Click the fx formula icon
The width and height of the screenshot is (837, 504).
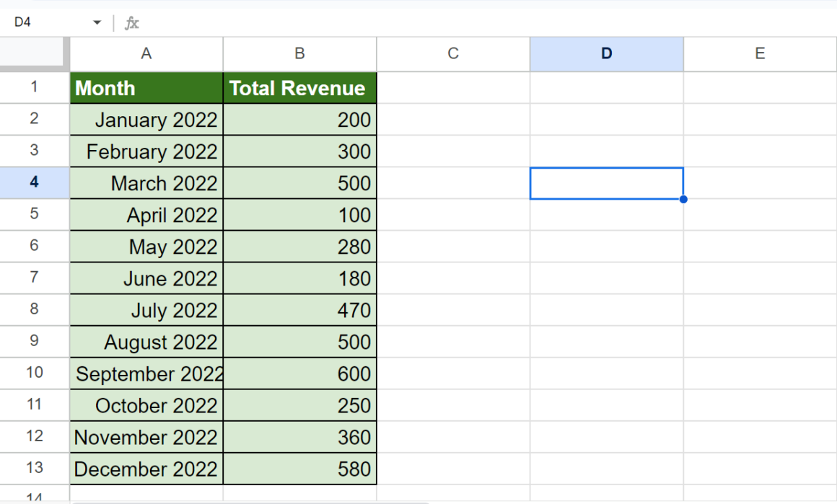[131, 22]
